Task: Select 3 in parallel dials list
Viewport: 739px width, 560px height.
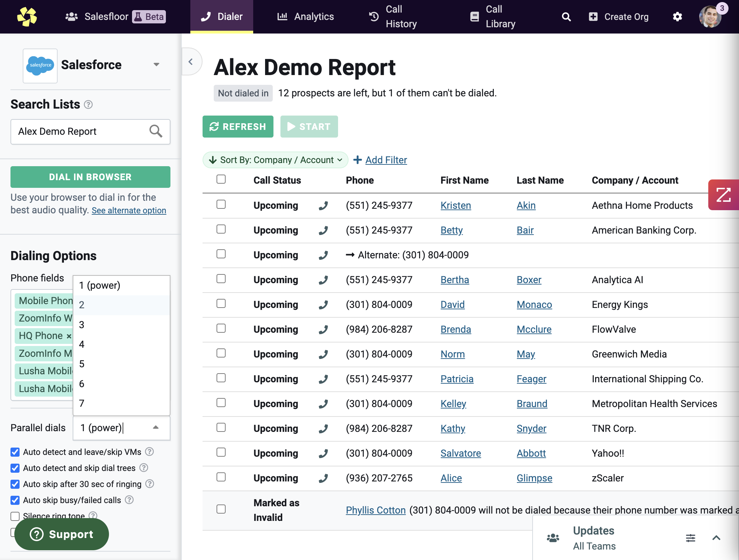Action: pyautogui.click(x=121, y=325)
